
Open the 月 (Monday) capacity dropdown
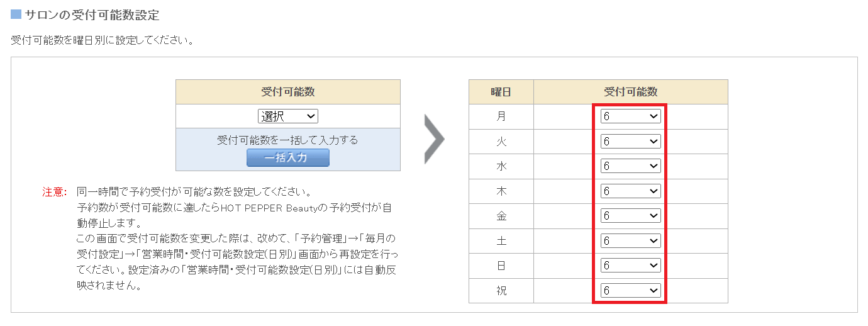pyautogui.click(x=630, y=116)
